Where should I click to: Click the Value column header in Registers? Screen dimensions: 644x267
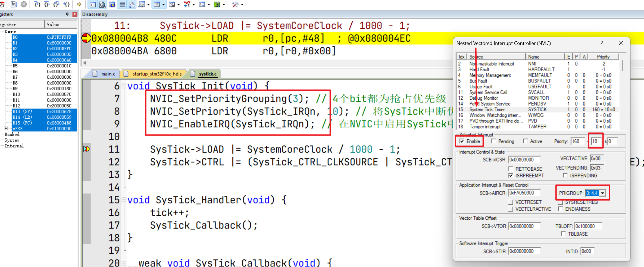click(61, 24)
